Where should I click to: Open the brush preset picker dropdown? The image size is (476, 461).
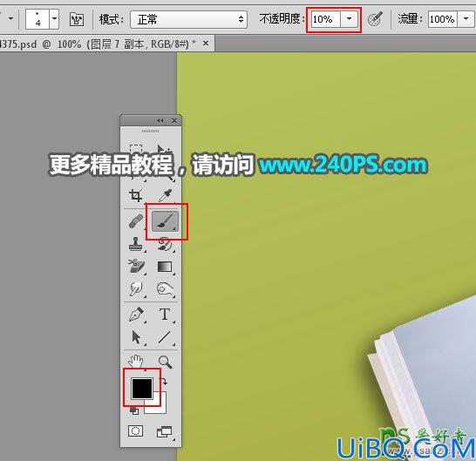pyautogui.click(x=54, y=19)
